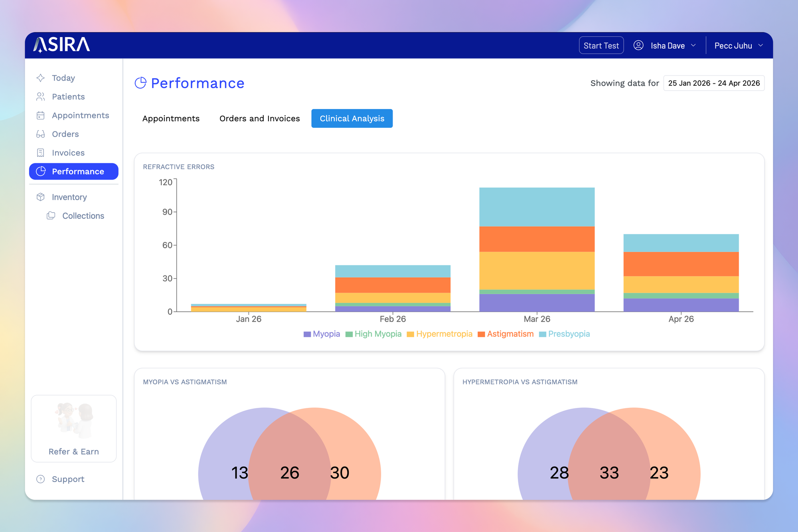Open the date range picker field

click(x=713, y=83)
